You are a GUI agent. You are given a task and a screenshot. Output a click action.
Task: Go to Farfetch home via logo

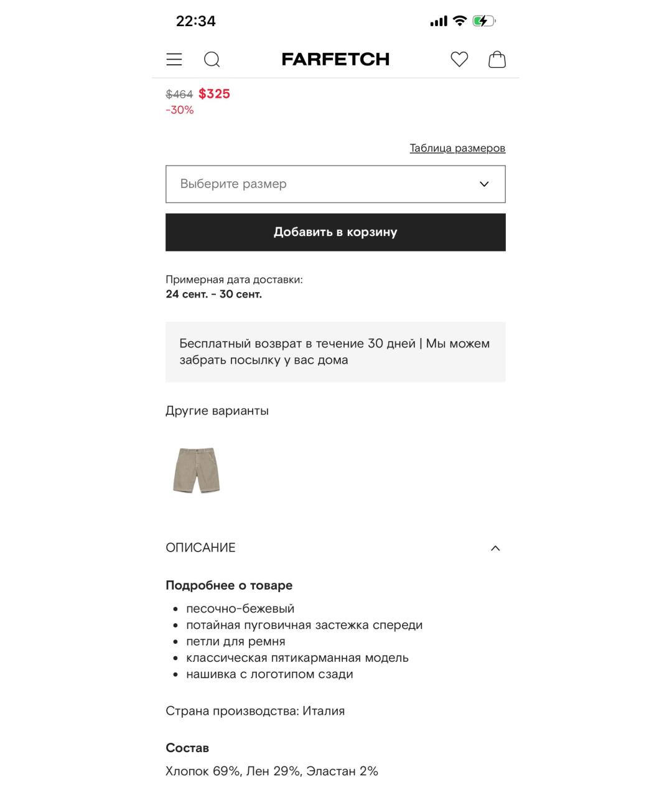(x=335, y=59)
